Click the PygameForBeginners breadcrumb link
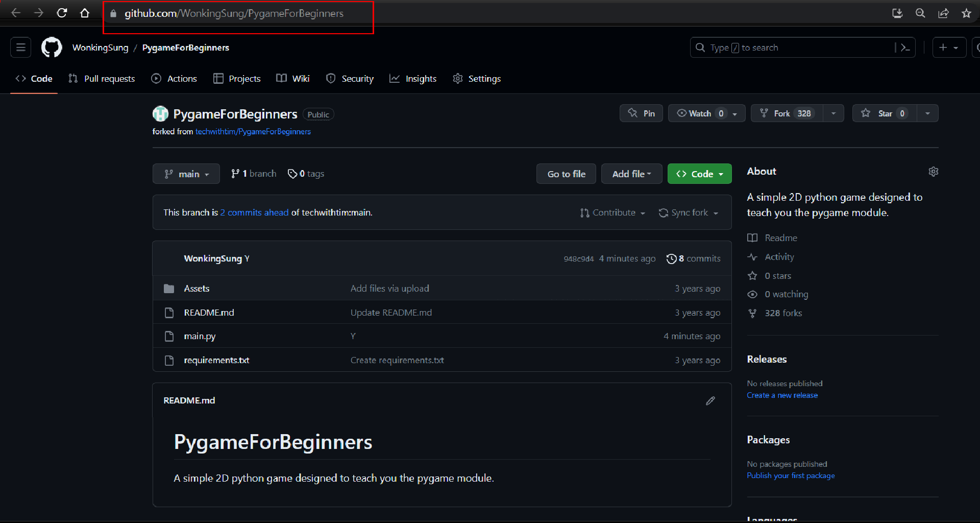The width and height of the screenshot is (980, 523). coord(186,47)
